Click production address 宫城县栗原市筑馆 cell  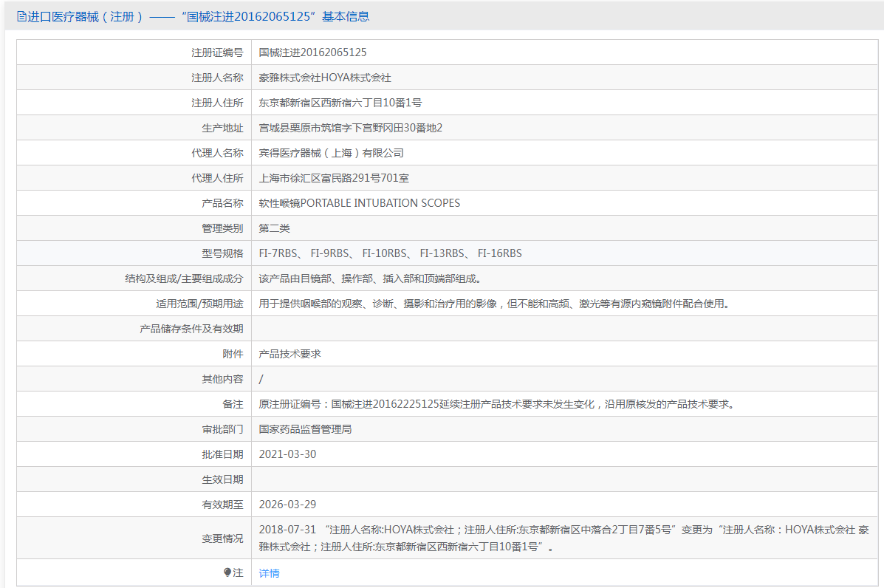[x=350, y=128]
